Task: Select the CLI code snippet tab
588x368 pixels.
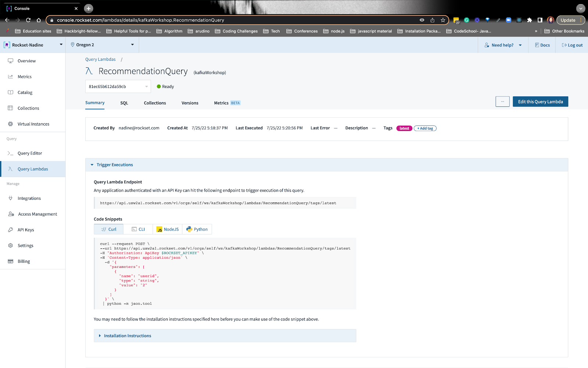Action: (x=138, y=229)
